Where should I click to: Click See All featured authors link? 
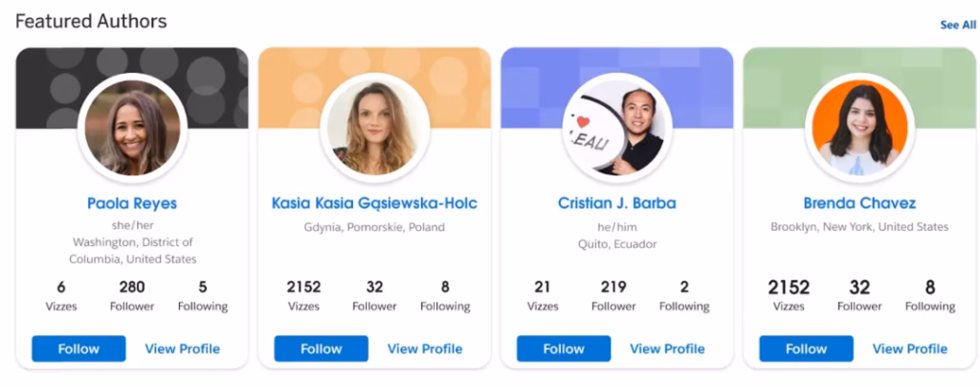tap(958, 25)
